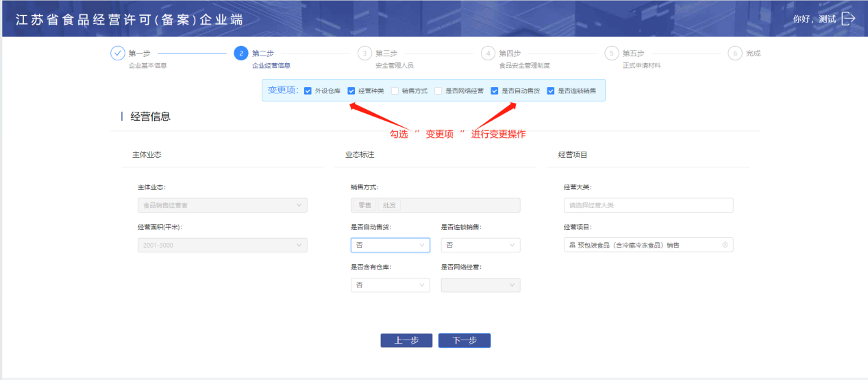Viewport: 868px width, 380px height.
Task: Click the step 5 numbered circle icon
Action: tap(612, 54)
